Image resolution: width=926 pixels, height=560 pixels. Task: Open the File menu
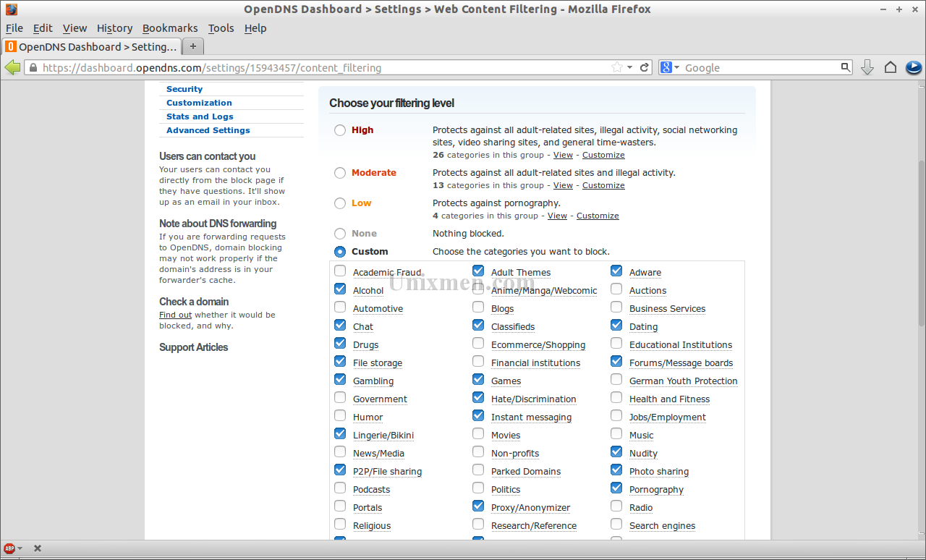(14, 28)
